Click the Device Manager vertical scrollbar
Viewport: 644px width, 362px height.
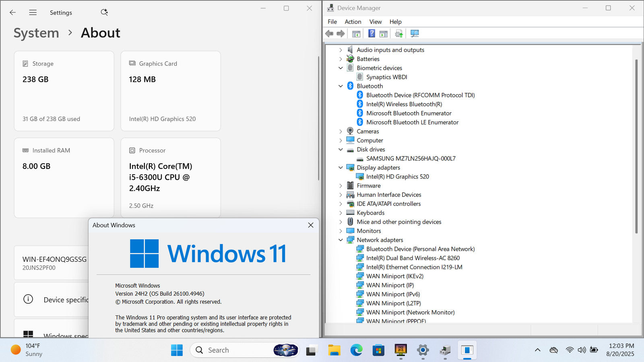(x=636, y=145)
